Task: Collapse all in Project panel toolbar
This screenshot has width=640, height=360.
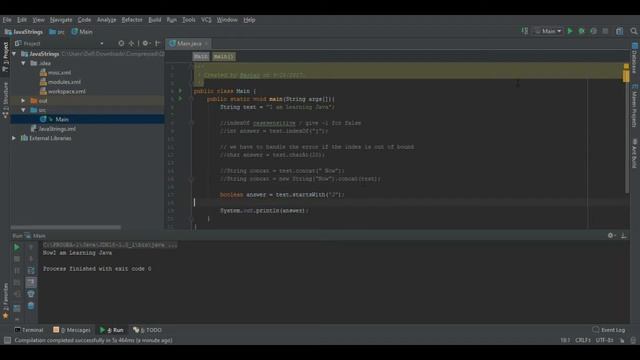Action: point(131,43)
